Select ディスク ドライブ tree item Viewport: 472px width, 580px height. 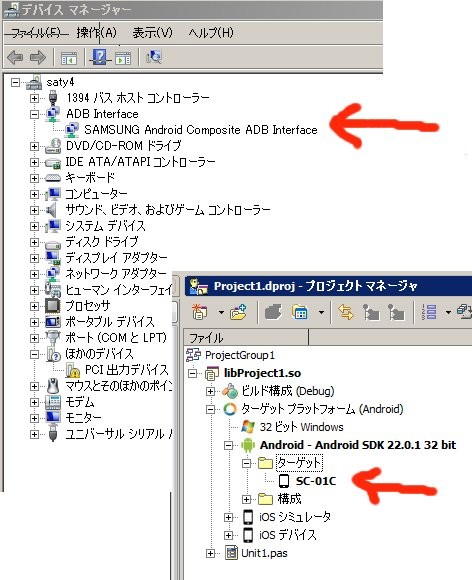[x=102, y=242]
